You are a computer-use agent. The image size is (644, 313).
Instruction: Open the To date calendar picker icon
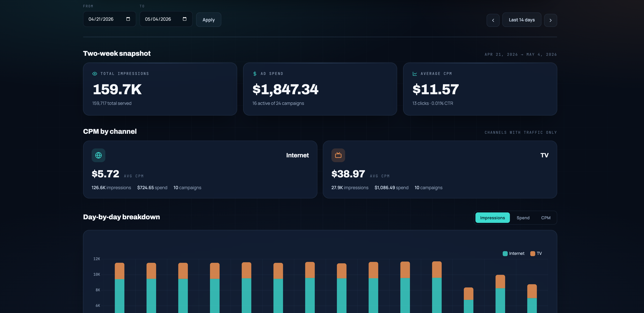184,19
